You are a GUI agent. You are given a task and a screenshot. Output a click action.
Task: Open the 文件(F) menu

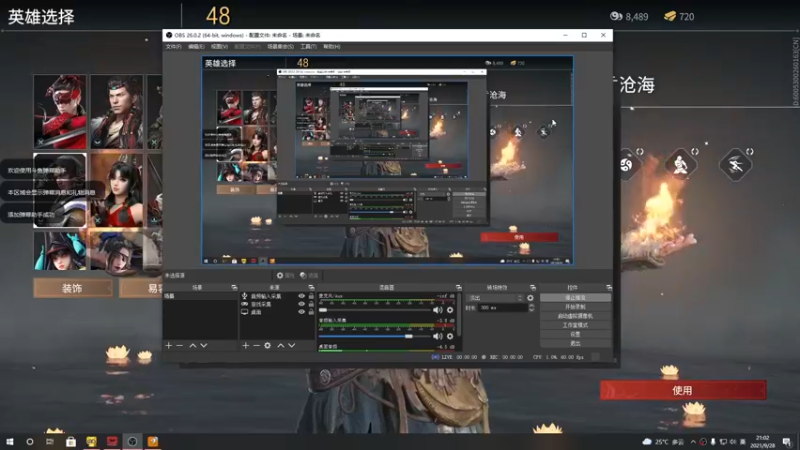click(x=173, y=46)
